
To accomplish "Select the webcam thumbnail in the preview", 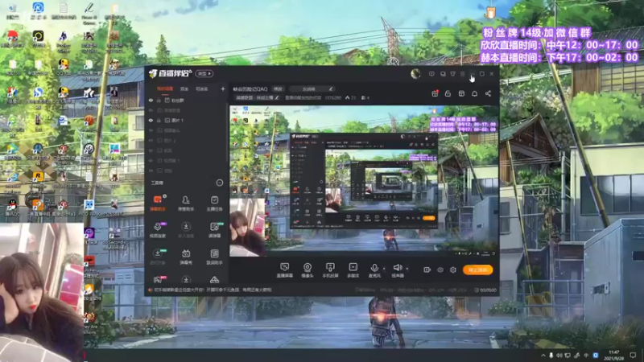I will [x=247, y=227].
